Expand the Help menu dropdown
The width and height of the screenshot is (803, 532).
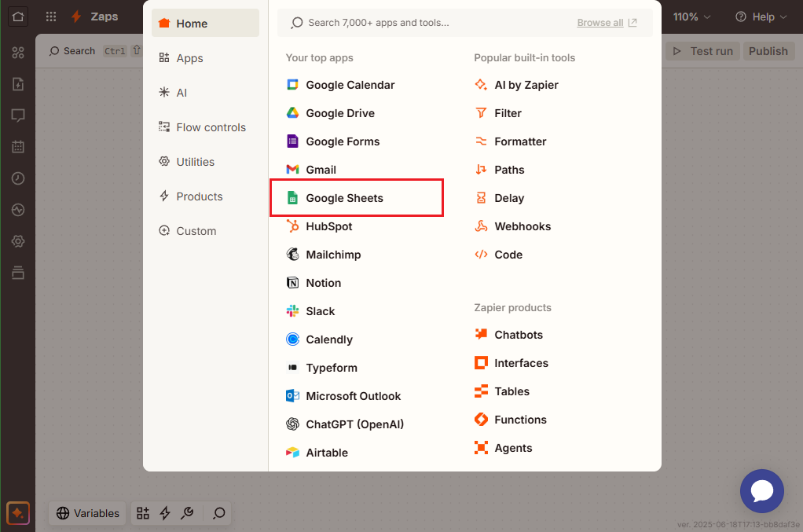click(761, 17)
